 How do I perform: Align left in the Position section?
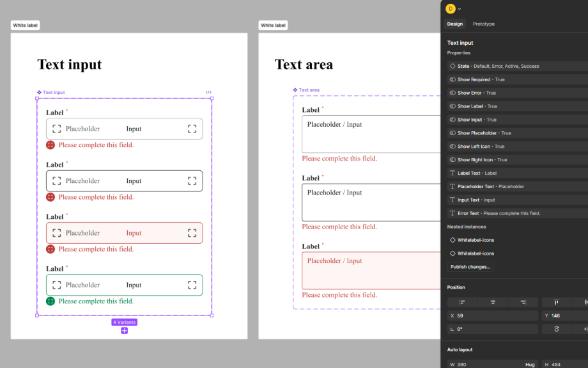pyautogui.click(x=462, y=302)
